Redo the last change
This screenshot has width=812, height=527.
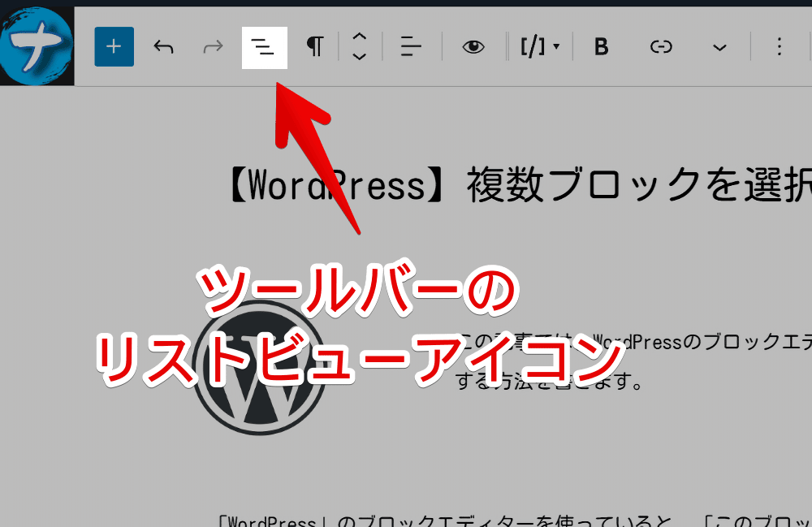[213, 46]
